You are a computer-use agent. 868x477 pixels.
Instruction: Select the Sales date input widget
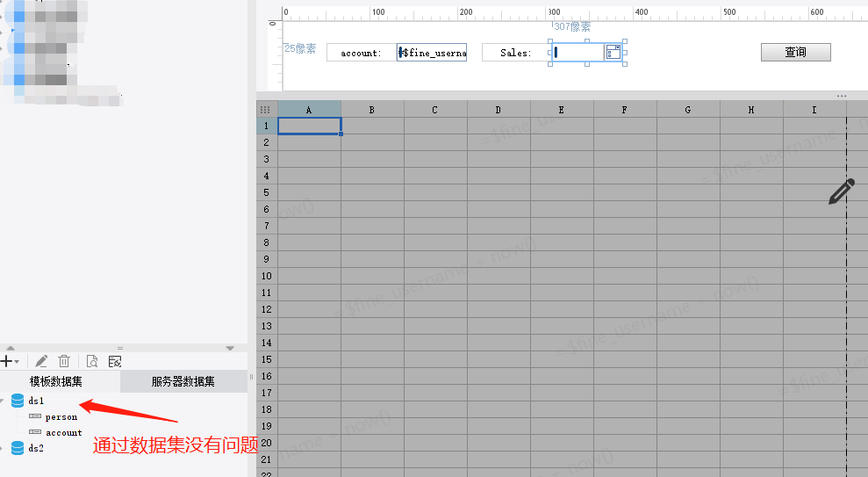[587, 53]
